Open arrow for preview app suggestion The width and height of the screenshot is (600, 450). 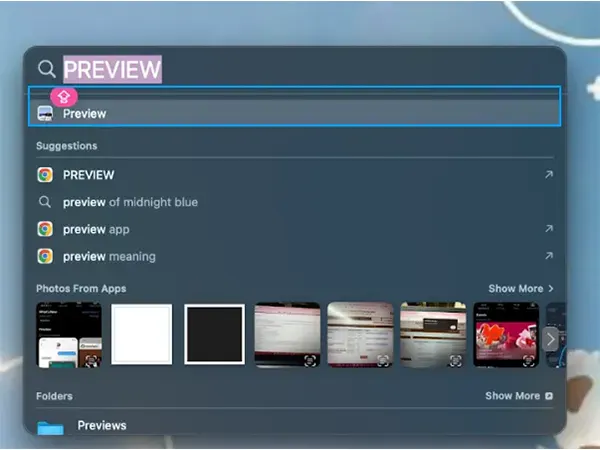point(549,229)
